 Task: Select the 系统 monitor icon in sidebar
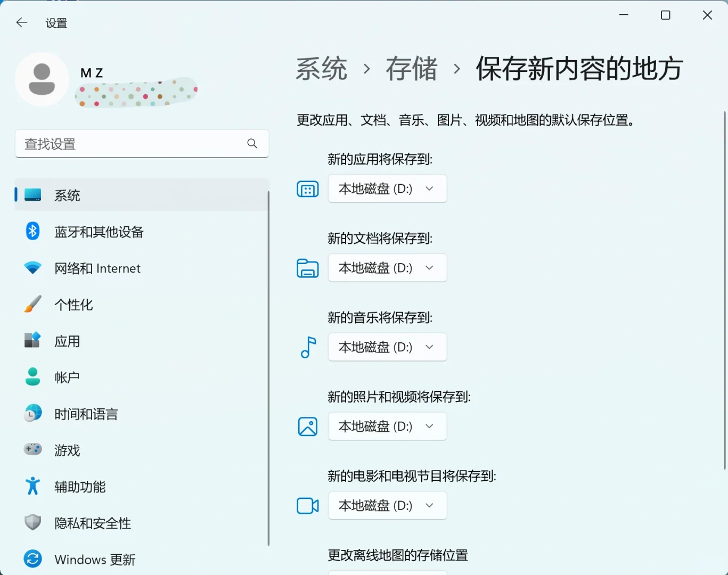pos(32,195)
